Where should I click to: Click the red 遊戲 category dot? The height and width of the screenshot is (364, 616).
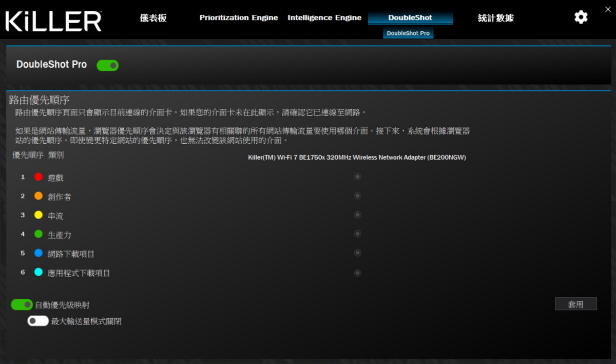pyautogui.click(x=38, y=177)
